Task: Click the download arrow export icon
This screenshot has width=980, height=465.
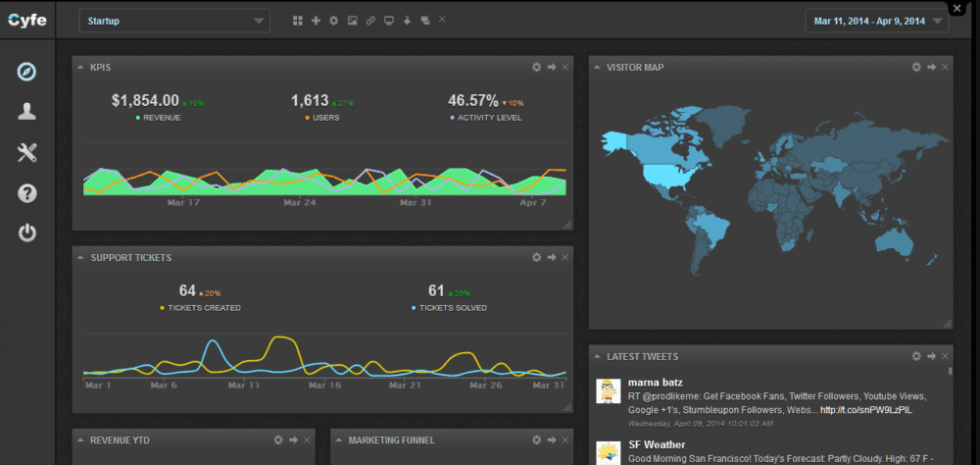Action: (407, 21)
